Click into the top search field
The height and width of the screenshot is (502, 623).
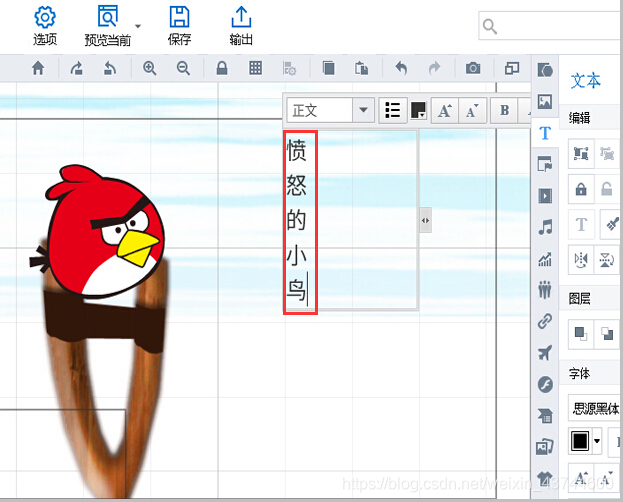click(x=551, y=26)
